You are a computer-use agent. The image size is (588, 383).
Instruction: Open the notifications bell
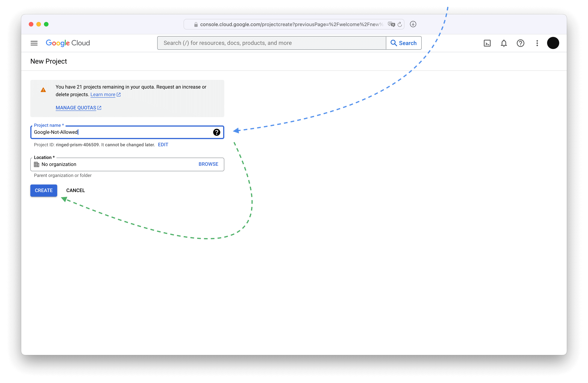[504, 43]
